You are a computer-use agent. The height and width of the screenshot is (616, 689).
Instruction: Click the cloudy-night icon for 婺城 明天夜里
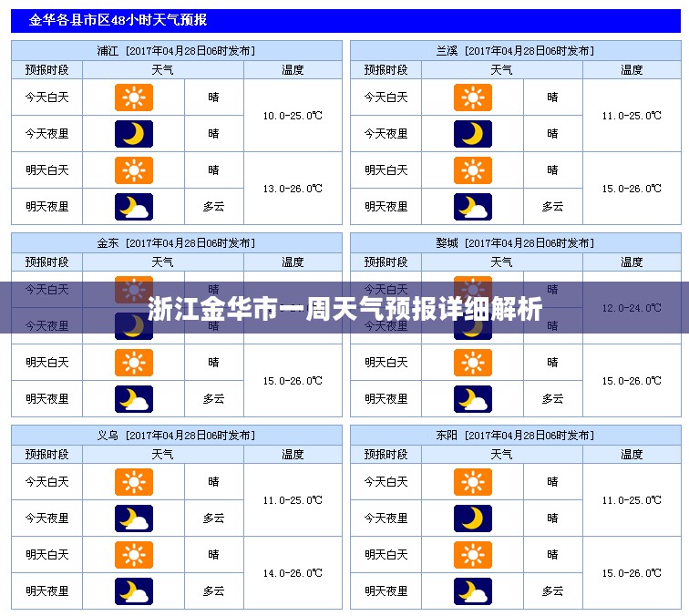click(x=473, y=399)
